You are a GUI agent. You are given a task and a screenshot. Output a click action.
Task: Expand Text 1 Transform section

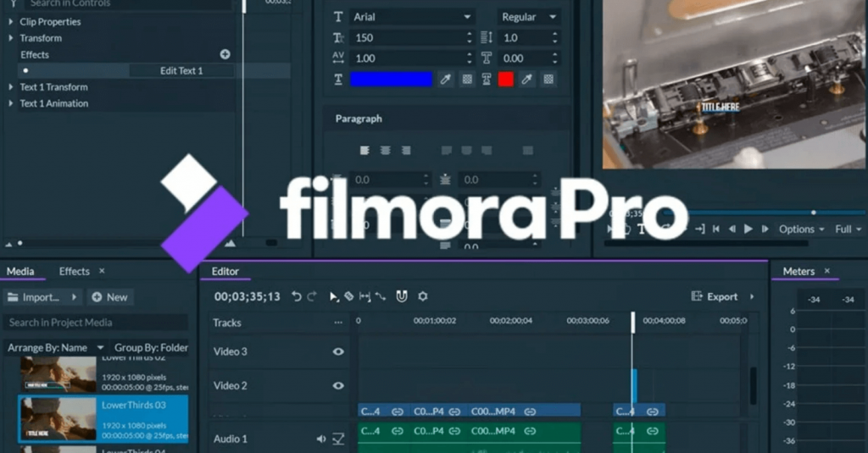pos(10,87)
